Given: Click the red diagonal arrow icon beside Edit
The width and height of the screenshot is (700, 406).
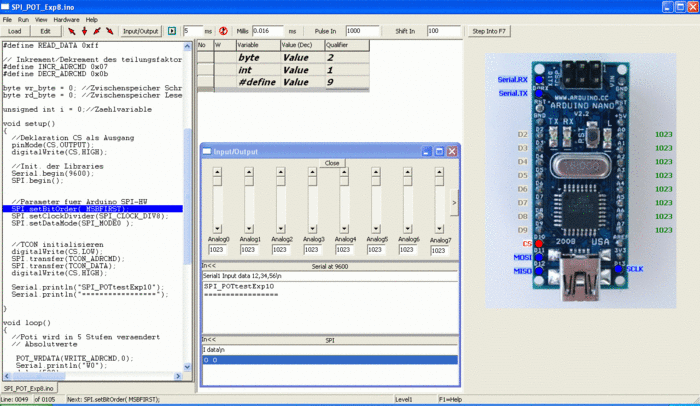Looking at the screenshot, I should pos(71,31).
